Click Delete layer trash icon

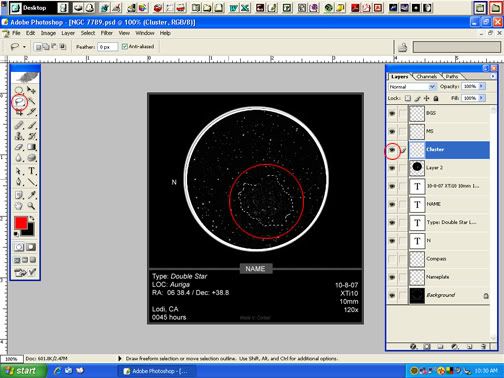pos(483,347)
